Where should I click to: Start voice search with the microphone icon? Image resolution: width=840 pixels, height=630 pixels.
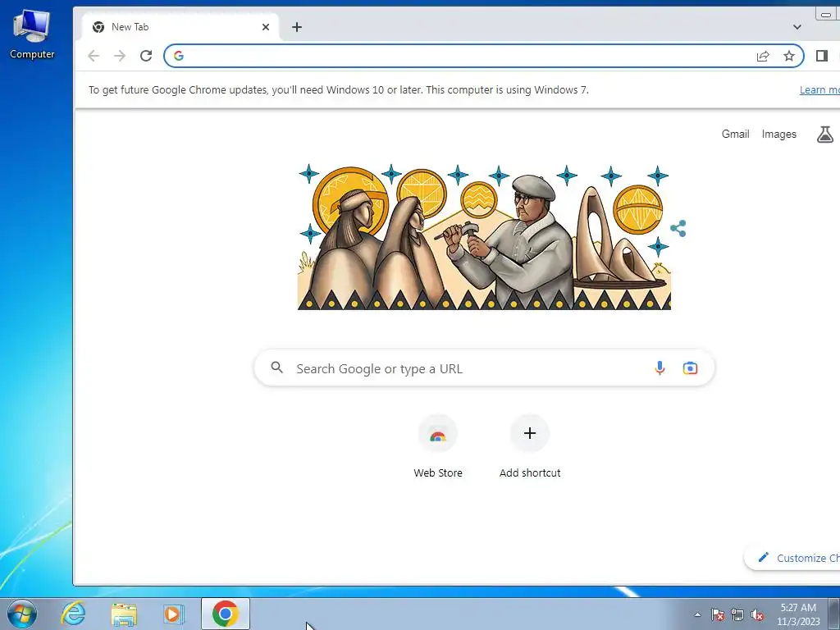(660, 368)
